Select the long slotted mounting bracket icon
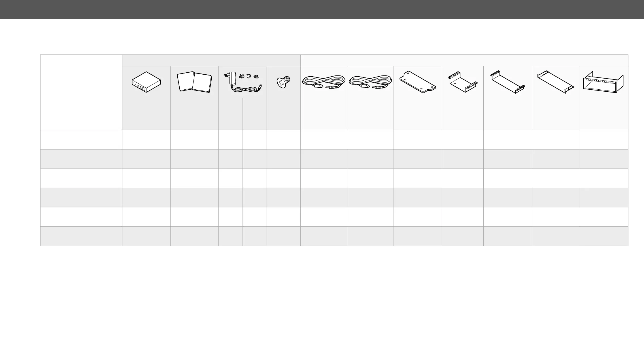 click(x=508, y=82)
